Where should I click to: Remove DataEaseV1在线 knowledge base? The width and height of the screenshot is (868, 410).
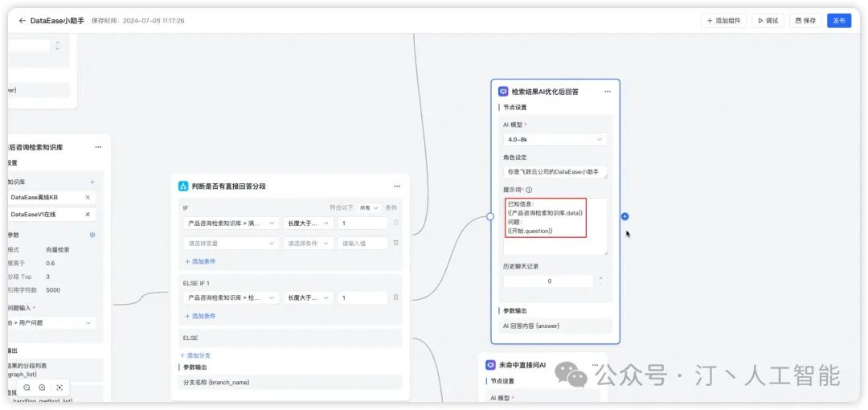pos(88,215)
